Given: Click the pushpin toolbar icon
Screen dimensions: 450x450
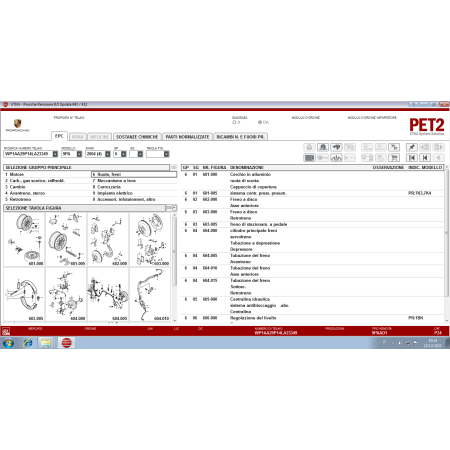Looking at the screenshot, I should [x=412, y=147].
